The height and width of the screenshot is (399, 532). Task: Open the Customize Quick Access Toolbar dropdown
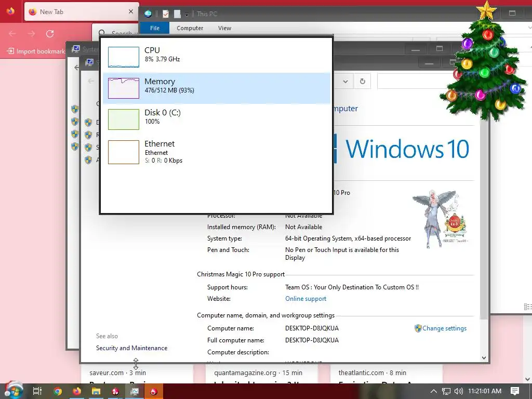(x=187, y=14)
